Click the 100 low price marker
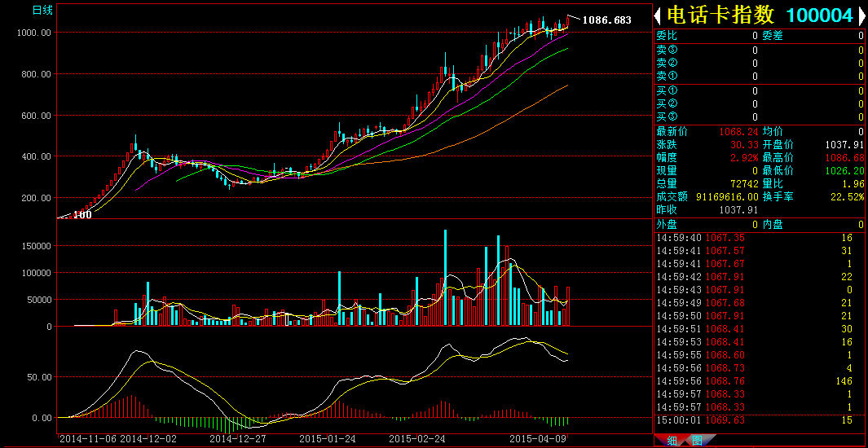This screenshot has width=868, height=448. point(82,214)
